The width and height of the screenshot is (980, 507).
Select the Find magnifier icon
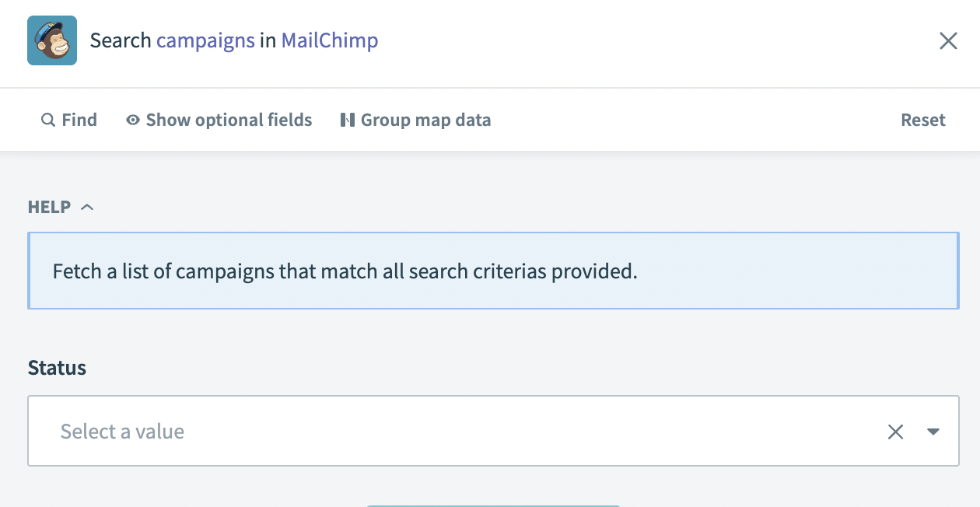[x=47, y=119]
